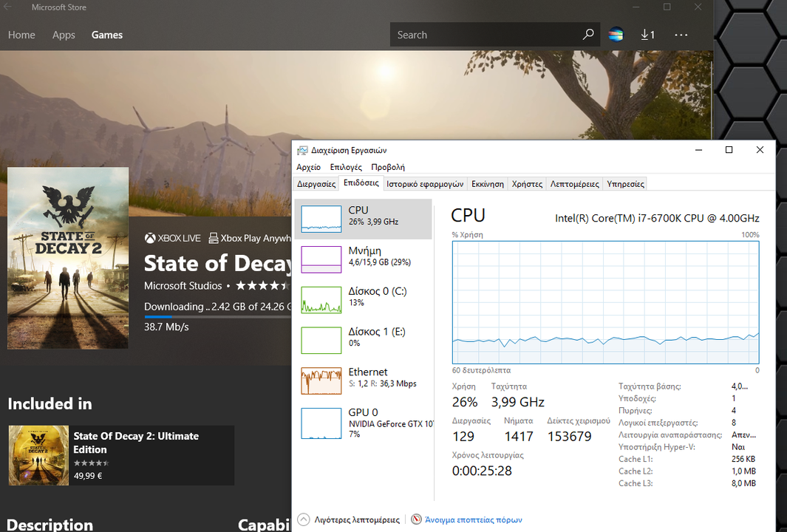The height and width of the screenshot is (532, 787).
Task: Close the Task Manager window
Action: (760, 149)
